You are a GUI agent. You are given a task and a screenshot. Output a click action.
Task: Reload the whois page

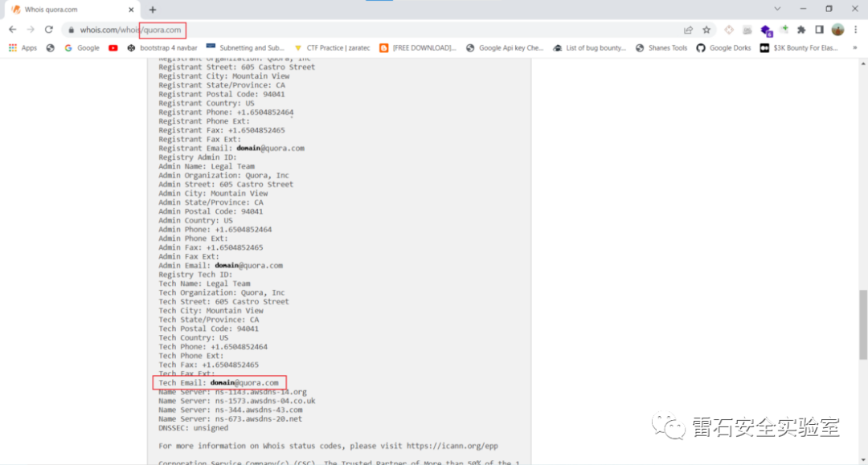click(49, 30)
